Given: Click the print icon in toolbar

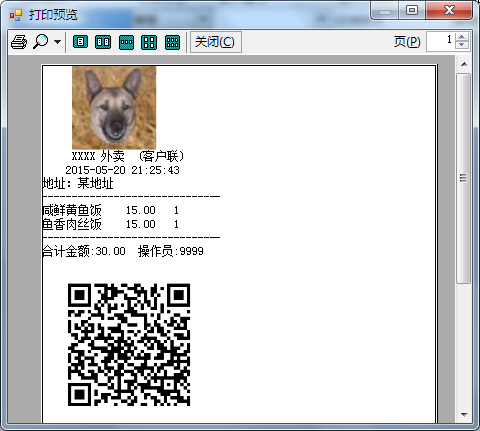Looking at the screenshot, I should (x=19, y=42).
